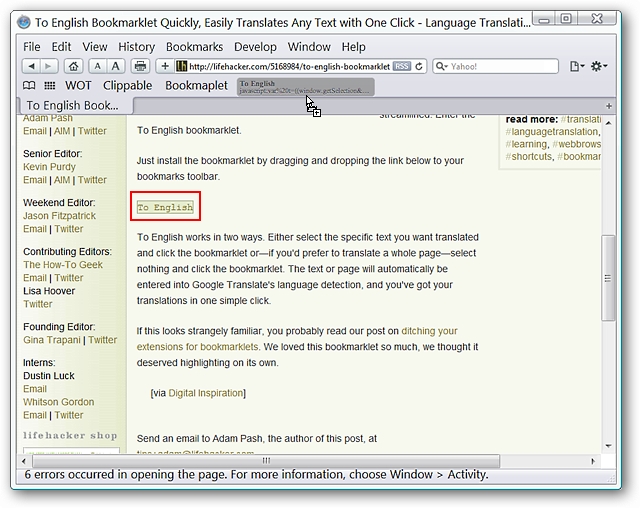Click Twitter link under Lisa Hoover
This screenshot has height=508, width=640.
point(38,304)
